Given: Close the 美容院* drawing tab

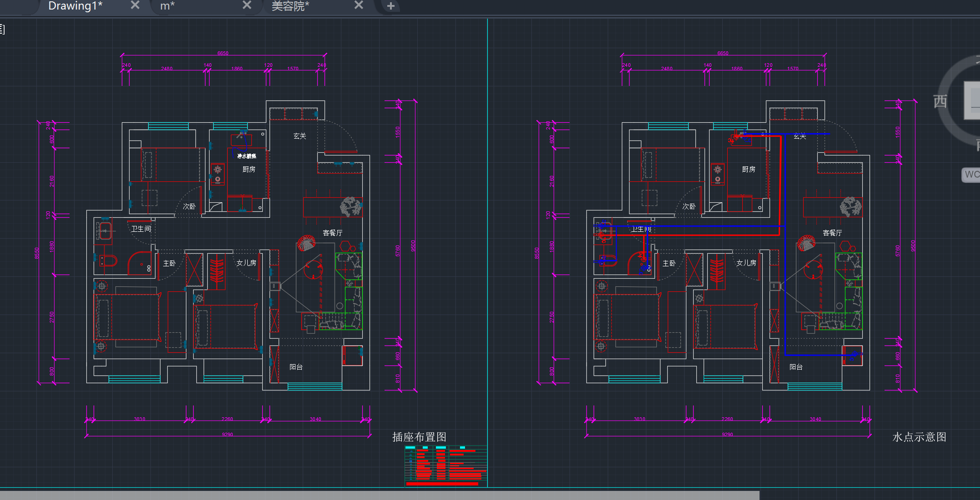Looking at the screenshot, I should [x=359, y=5].
